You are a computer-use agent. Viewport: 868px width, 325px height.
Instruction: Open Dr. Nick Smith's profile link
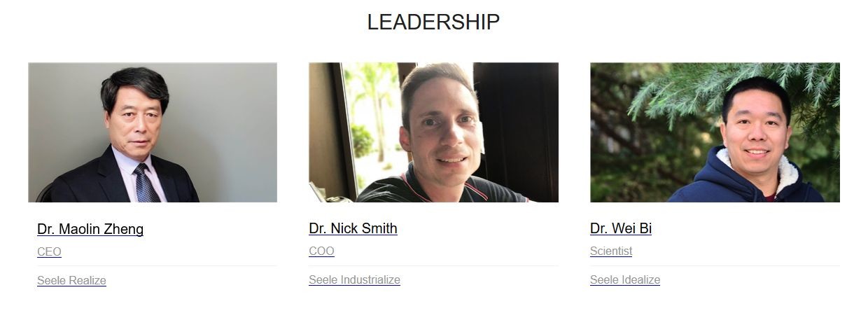tap(353, 228)
